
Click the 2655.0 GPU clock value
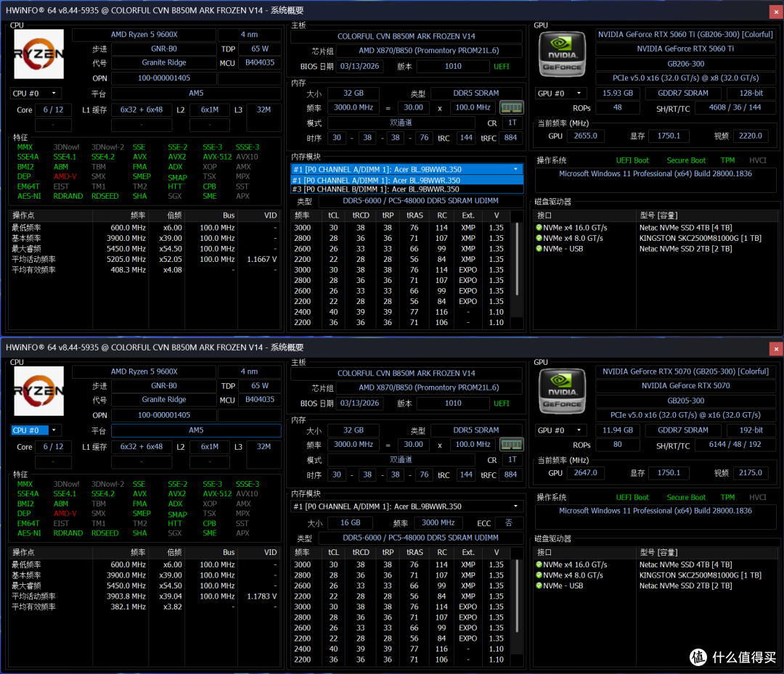coord(585,136)
